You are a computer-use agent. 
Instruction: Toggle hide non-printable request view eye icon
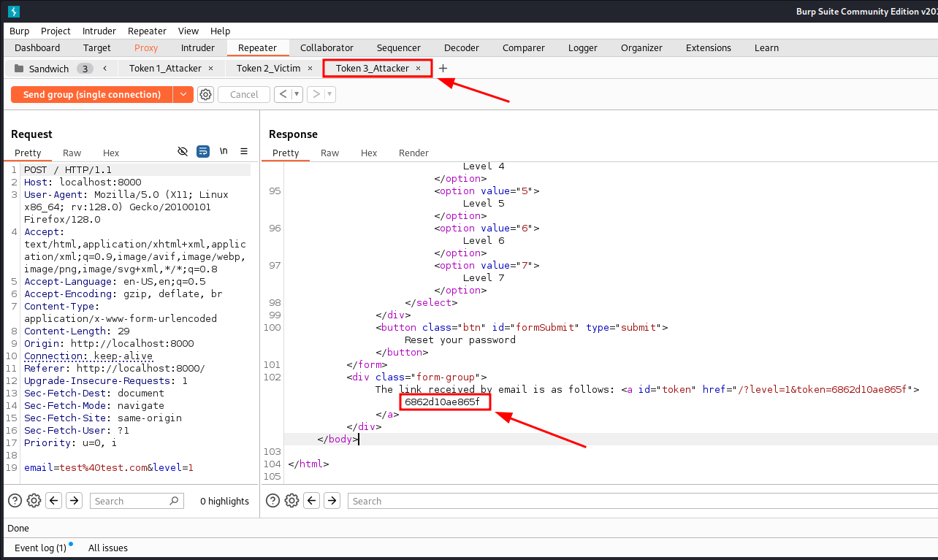pyautogui.click(x=183, y=152)
